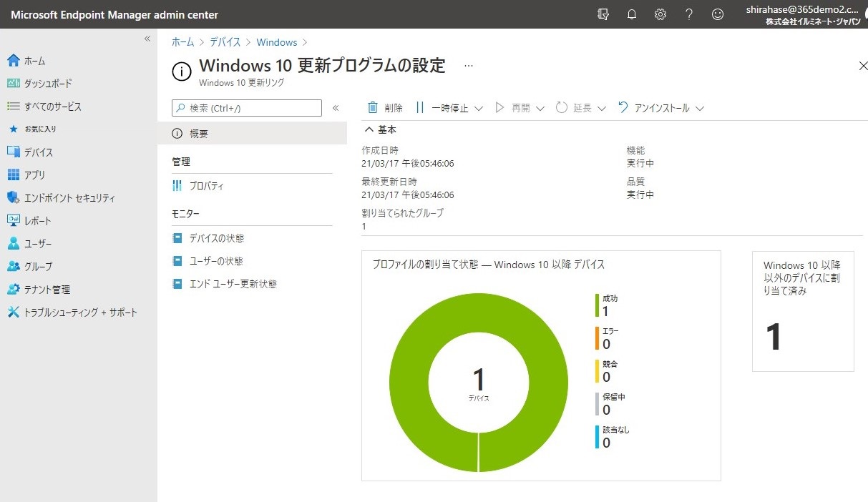This screenshot has width=868, height=502.
Task: Click the Windows breadcrumb link
Action: coord(277,43)
